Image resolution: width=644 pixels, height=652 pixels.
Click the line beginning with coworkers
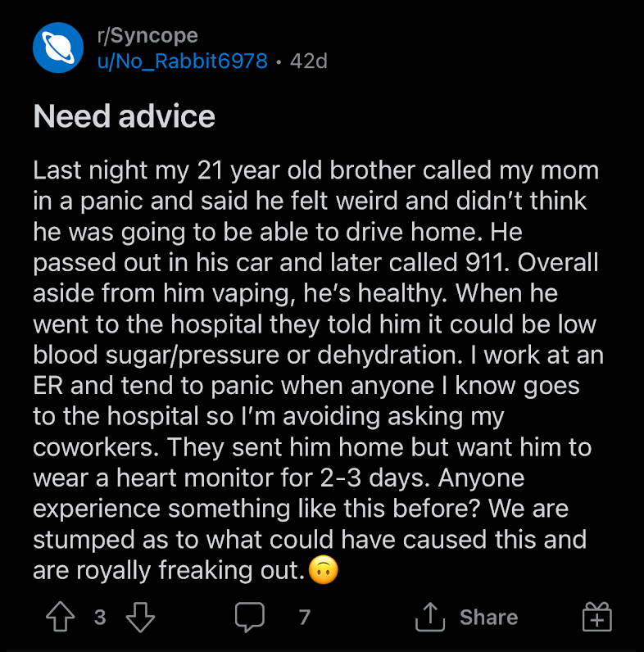(312, 447)
